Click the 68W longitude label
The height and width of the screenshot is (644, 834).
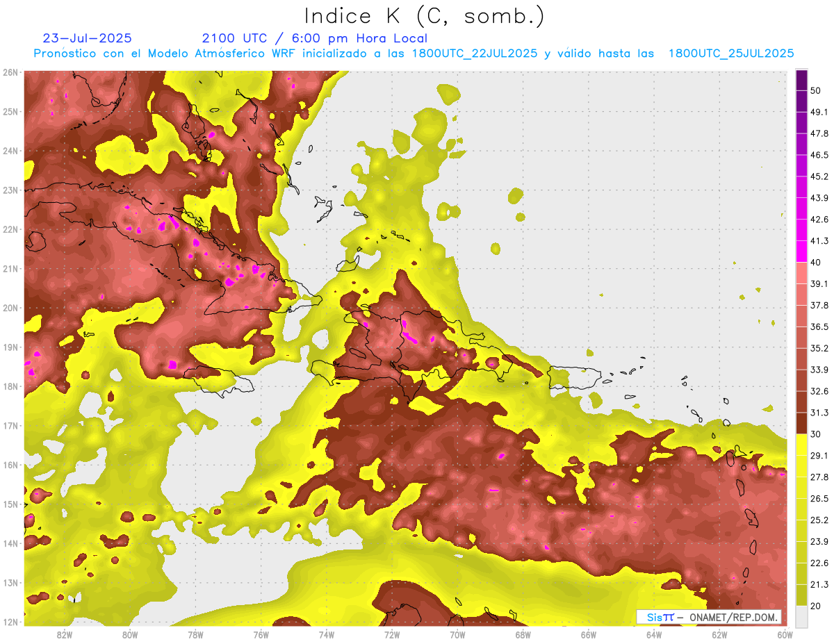point(523,634)
